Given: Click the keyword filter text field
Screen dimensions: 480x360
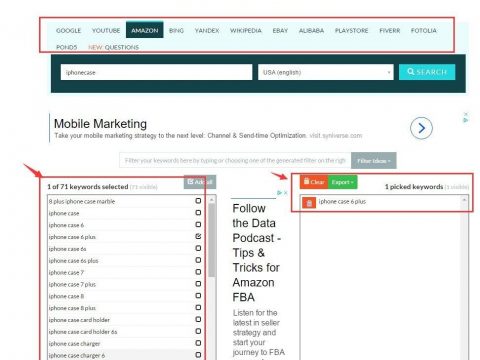Looking at the screenshot, I should (x=235, y=160).
